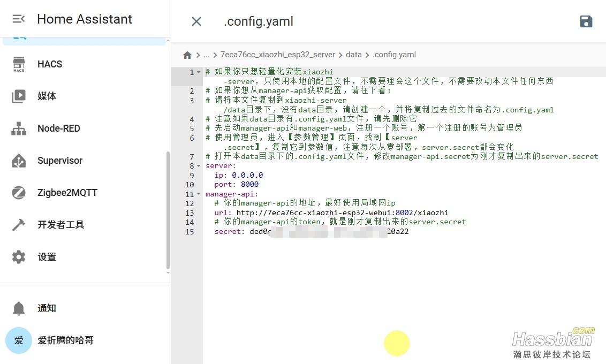Open the data breadcrumb folder
The image size is (606, 364).
[x=354, y=55]
